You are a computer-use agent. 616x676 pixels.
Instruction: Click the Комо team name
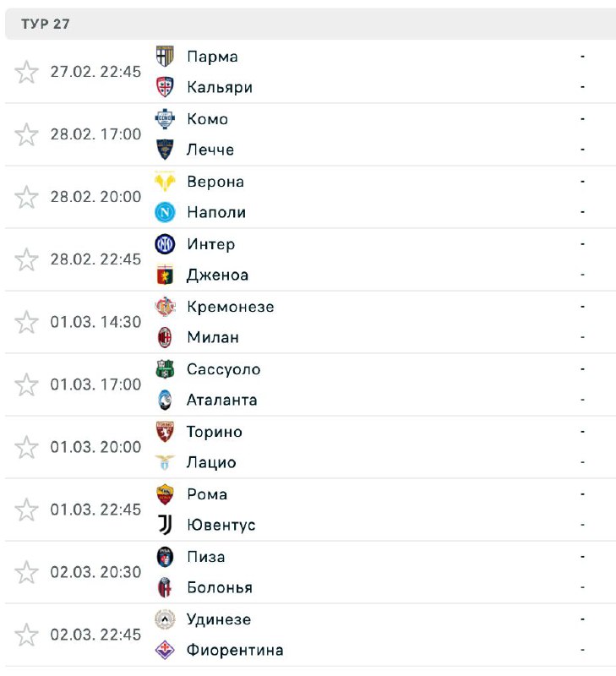pyautogui.click(x=207, y=119)
